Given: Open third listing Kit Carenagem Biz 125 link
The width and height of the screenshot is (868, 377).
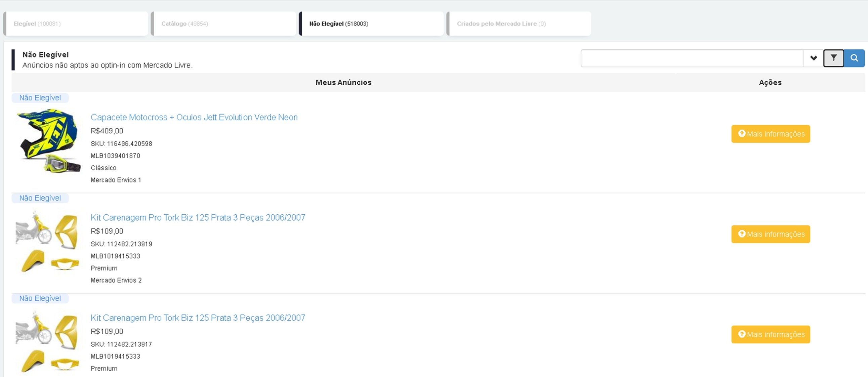Looking at the screenshot, I should coord(198,318).
